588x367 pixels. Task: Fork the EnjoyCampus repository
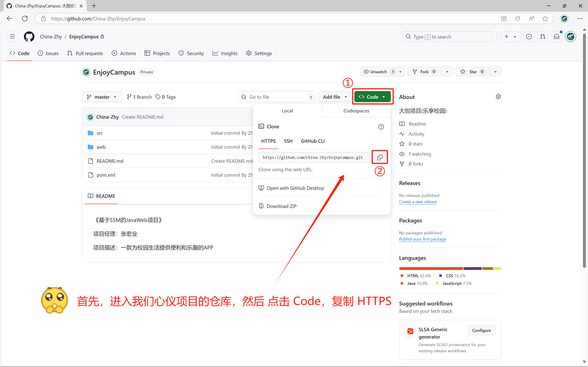point(424,72)
